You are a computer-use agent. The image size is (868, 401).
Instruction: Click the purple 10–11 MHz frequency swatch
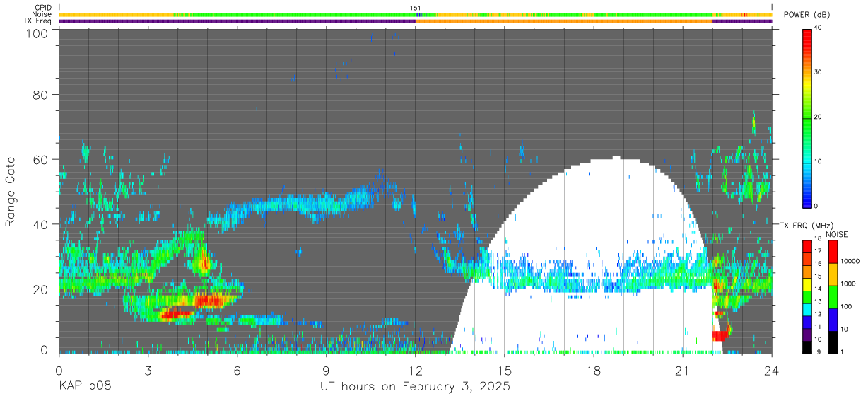tap(807, 333)
